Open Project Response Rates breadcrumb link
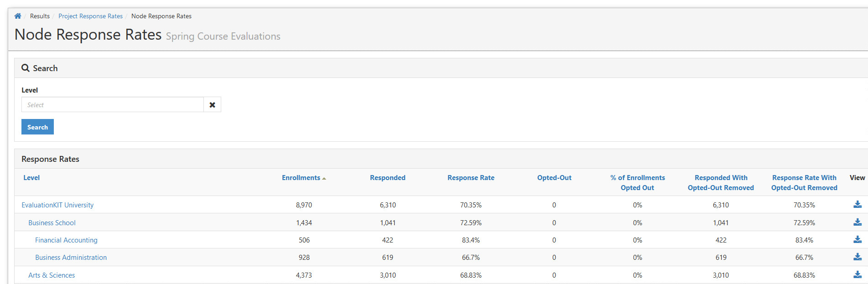The width and height of the screenshot is (868, 284). coord(90,16)
